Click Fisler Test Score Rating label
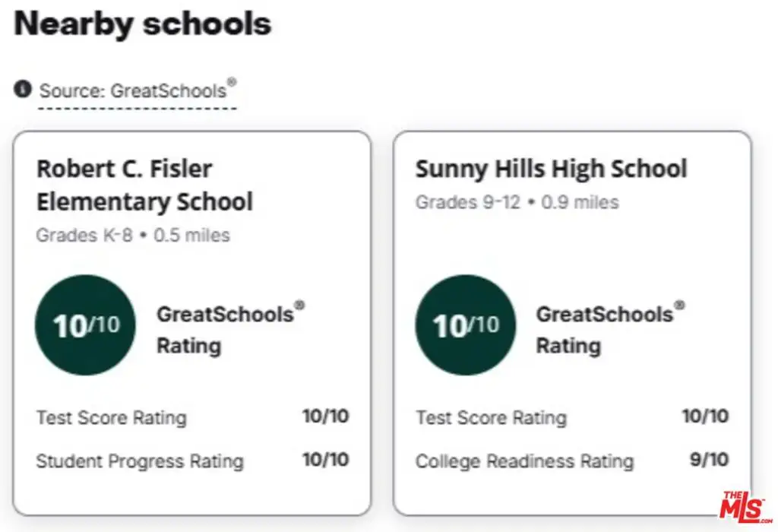778x532 pixels. pos(112,417)
